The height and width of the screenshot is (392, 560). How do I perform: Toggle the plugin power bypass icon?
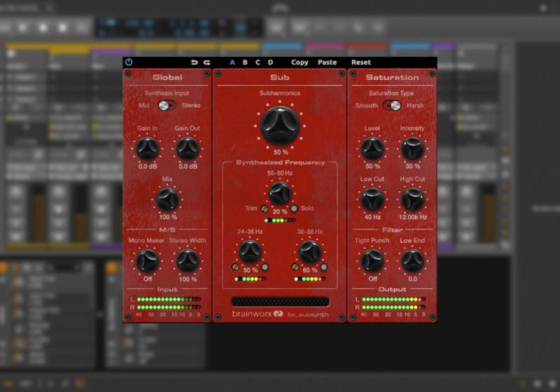tap(129, 62)
